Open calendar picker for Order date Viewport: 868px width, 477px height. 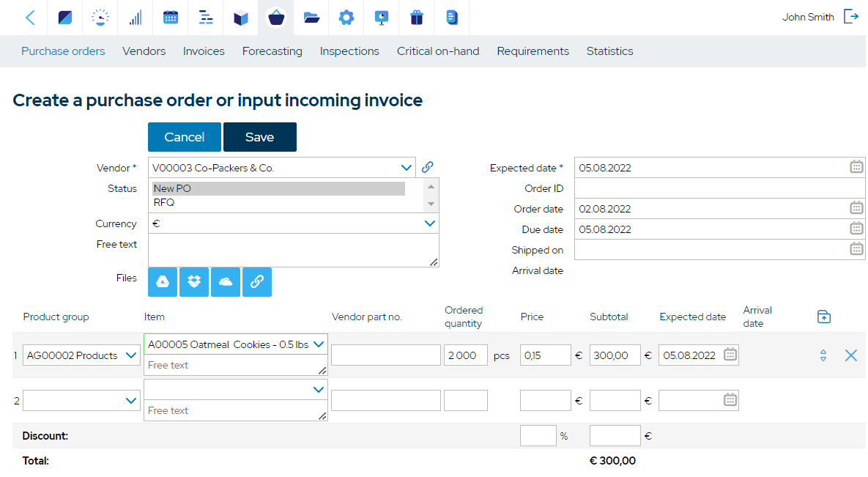tap(856, 208)
